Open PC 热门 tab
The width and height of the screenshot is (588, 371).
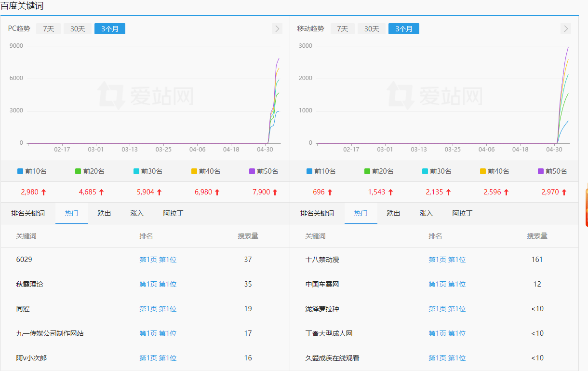(72, 213)
